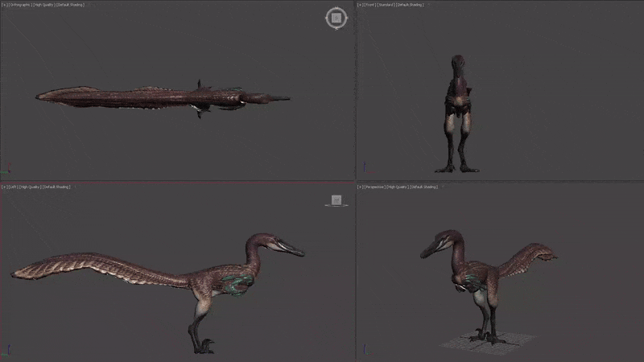This screenshot has height=362, width=644.
Task: Open High Quality menu in Orthographic viewport
Action: 43,5
